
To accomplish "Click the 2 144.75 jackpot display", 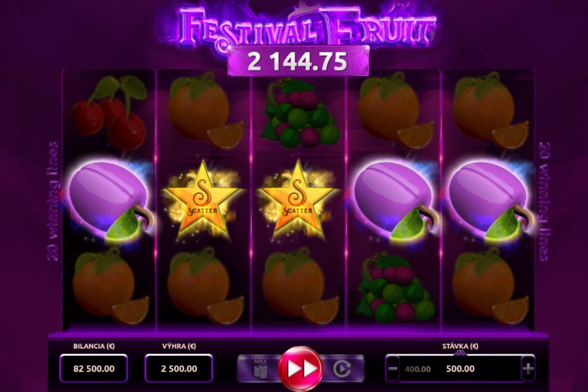I will pos(298,61).
